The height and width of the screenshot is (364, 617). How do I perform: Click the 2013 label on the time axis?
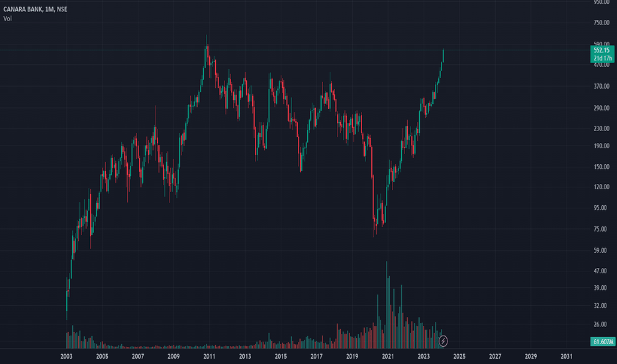[x=245, y=356]
